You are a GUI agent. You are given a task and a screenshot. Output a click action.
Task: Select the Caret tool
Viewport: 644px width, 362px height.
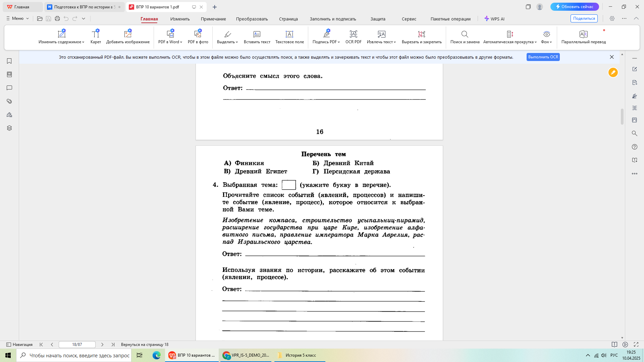pos(96,37)
